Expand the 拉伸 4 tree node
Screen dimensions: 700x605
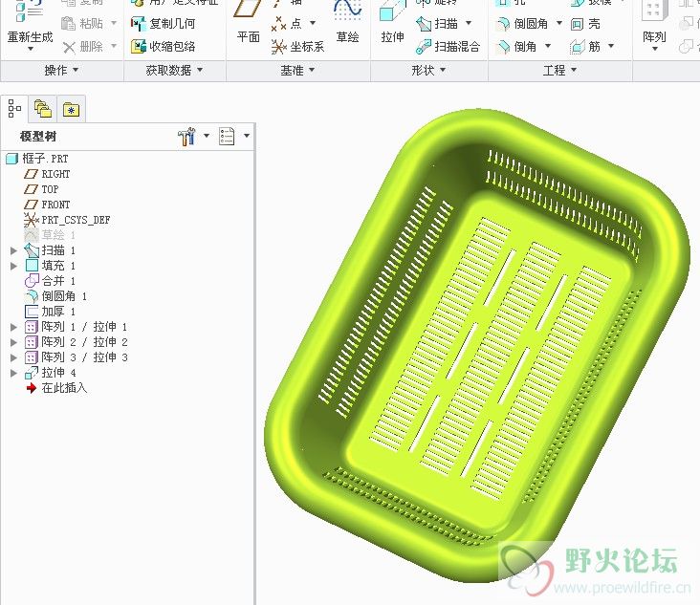[13, 373]
